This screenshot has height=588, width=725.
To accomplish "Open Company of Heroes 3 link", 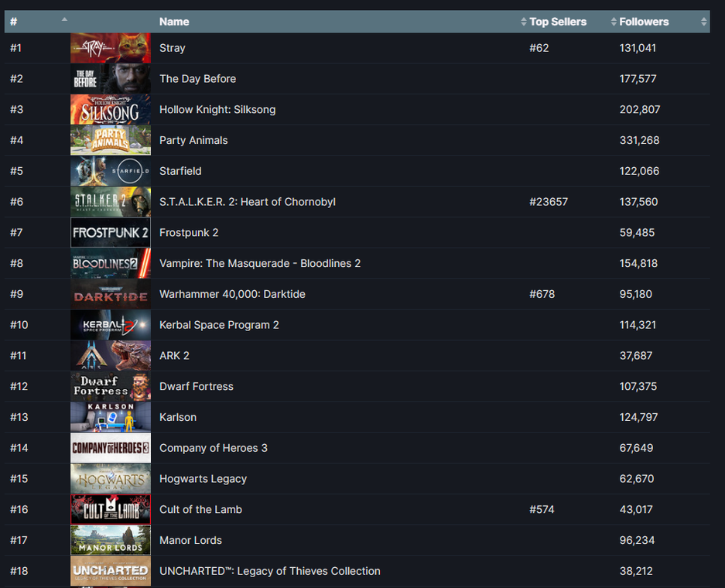I will click(x=213, y=448).
